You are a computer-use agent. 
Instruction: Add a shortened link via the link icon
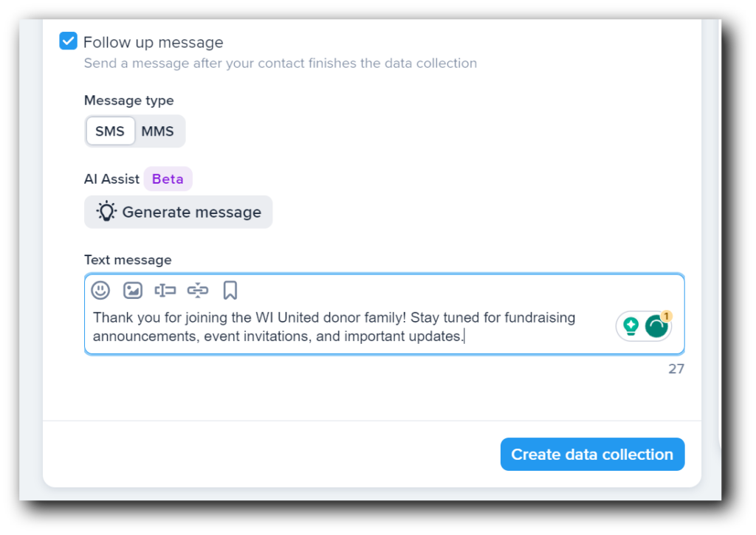198,290
